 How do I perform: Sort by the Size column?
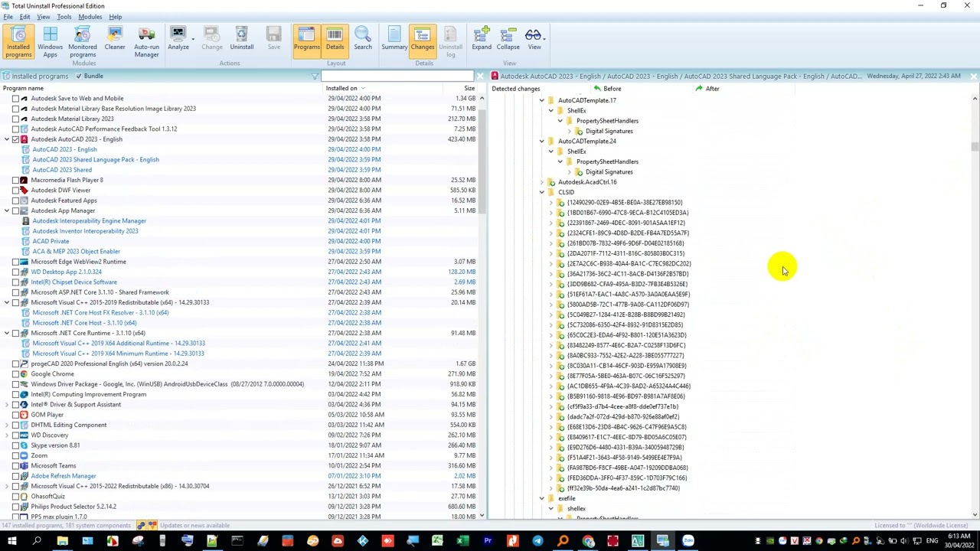[469, 88]
